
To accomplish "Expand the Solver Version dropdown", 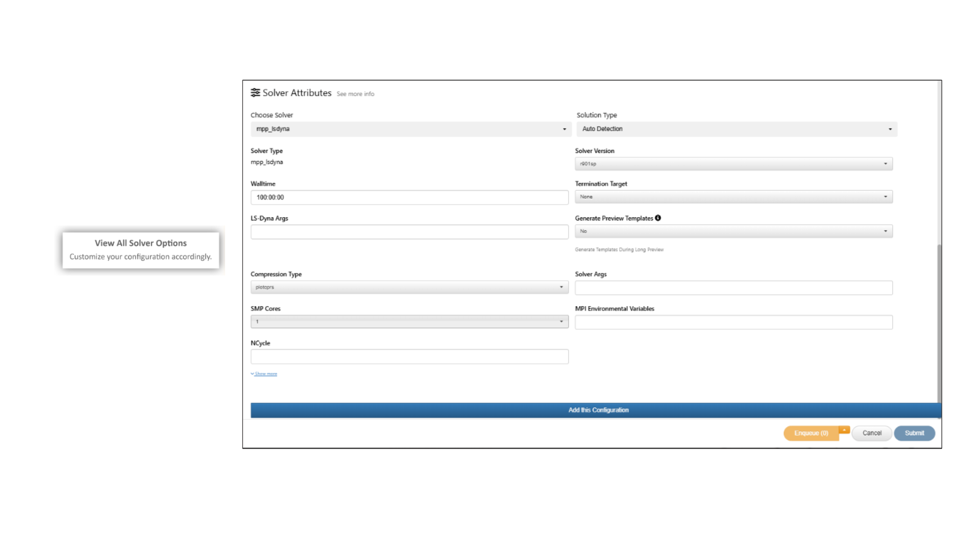I will (733, 164).
